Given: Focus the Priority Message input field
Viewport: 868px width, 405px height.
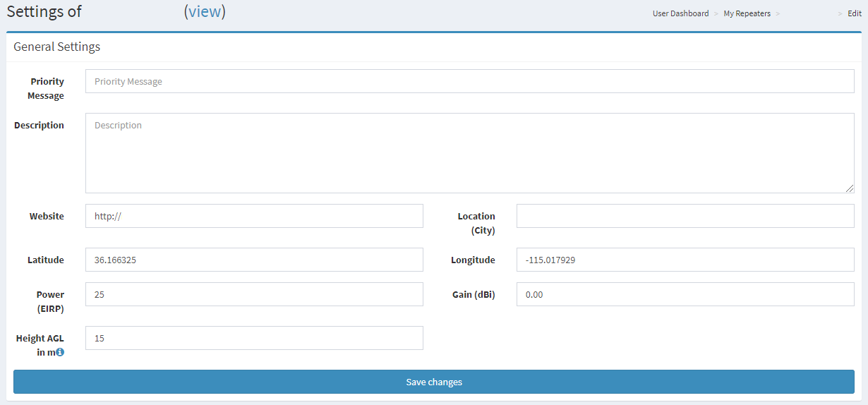Looking at the screenshot, I should [x=470, y=81].
